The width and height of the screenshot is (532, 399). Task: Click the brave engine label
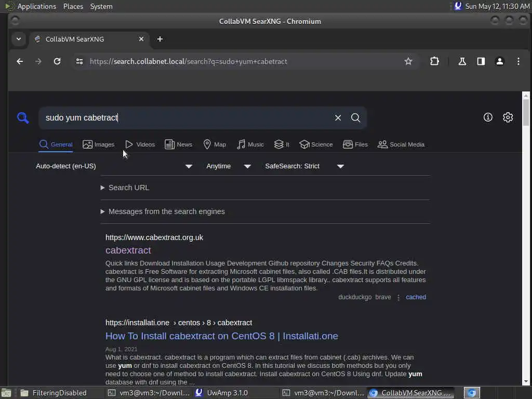[x=383, y=297]
